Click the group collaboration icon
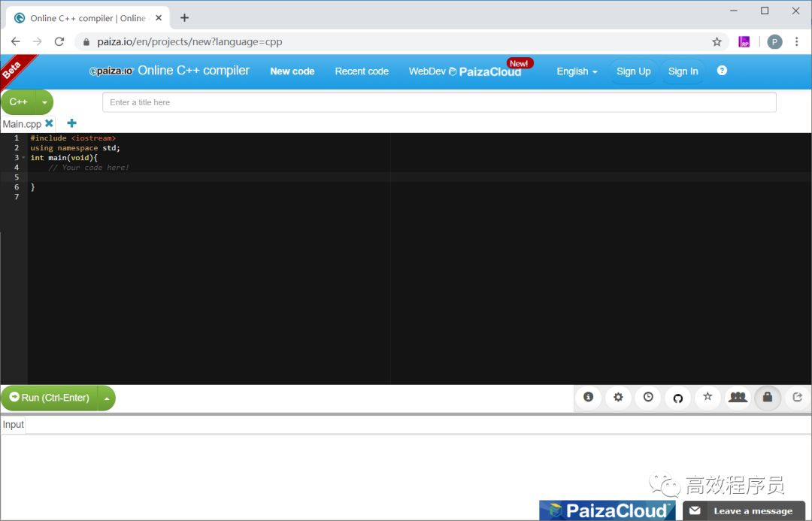 point(738,397)
